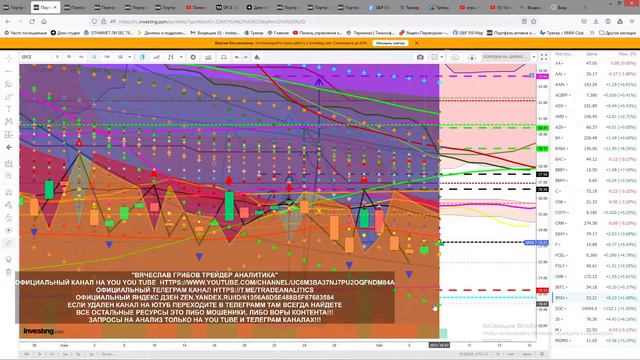Toggle lock all drawing tools
The image size is (640, 360).
(x=9, y=218)
